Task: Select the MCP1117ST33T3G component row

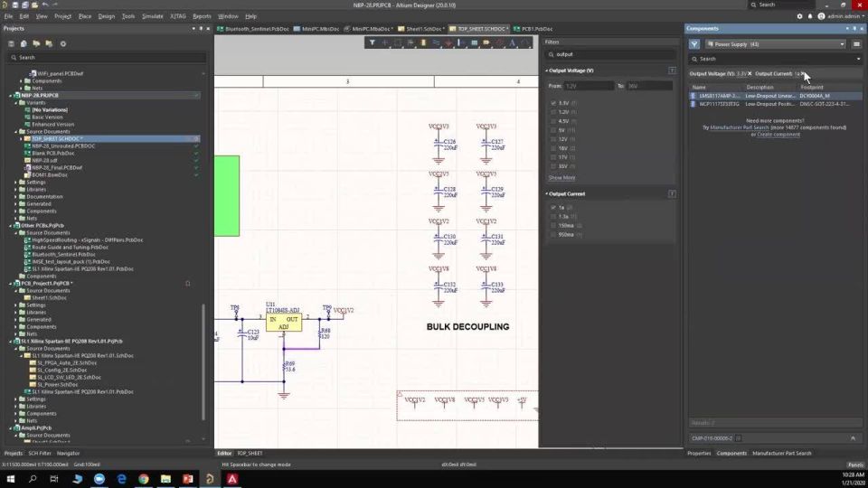Action: tap(775, 104)
